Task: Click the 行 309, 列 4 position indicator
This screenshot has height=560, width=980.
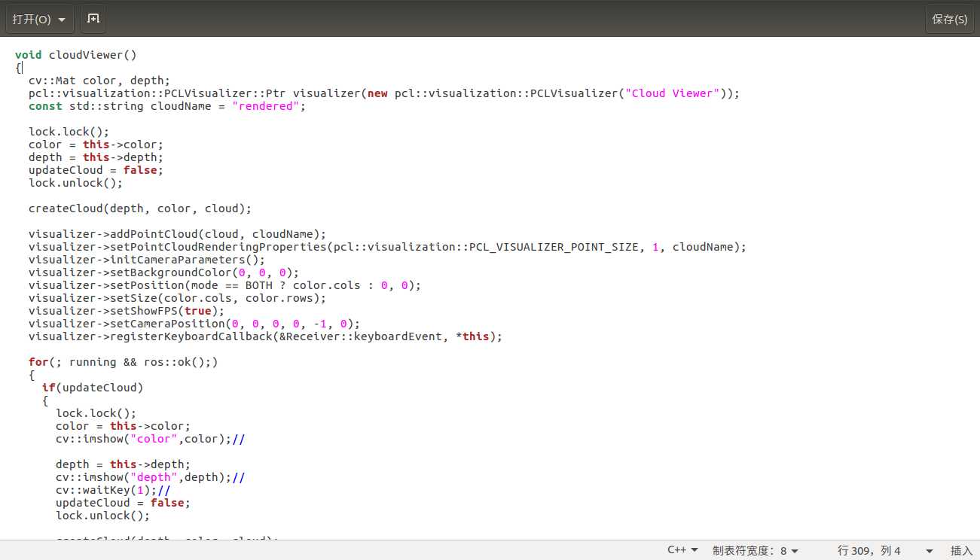Action: click(869, 550)
